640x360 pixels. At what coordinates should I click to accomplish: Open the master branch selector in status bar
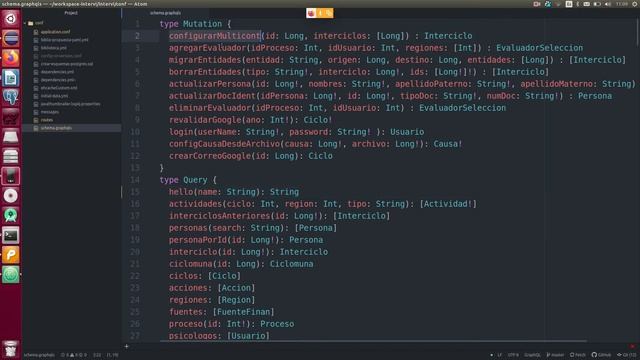(555, 355)
